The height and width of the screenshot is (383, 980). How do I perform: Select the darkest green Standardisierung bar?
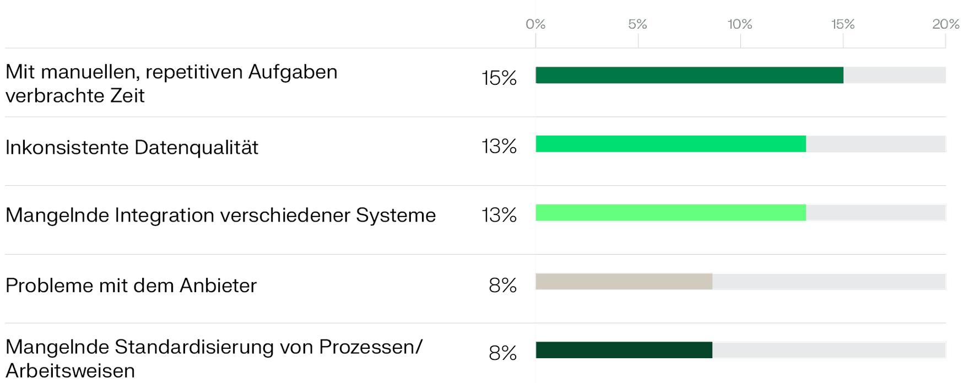[624, 350]
